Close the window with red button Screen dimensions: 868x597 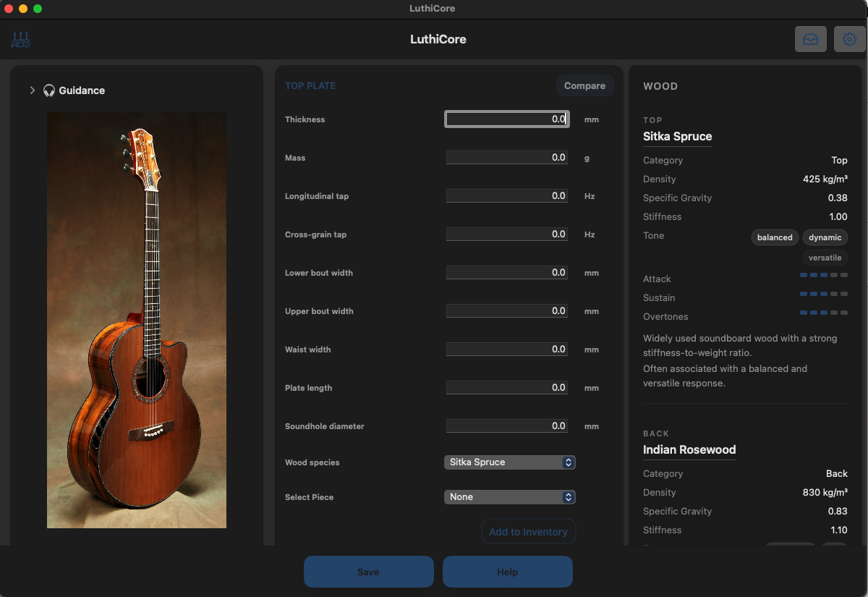[9, 9]
